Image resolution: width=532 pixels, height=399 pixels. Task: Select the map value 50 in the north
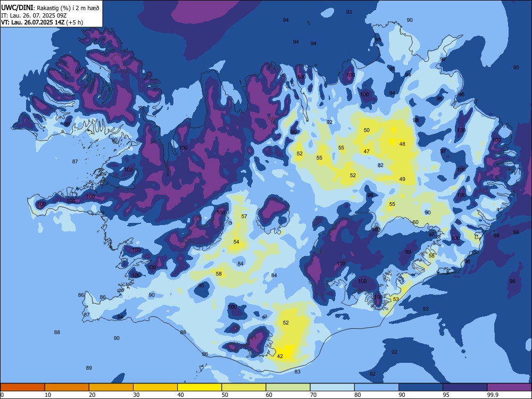tap(367, 130)
